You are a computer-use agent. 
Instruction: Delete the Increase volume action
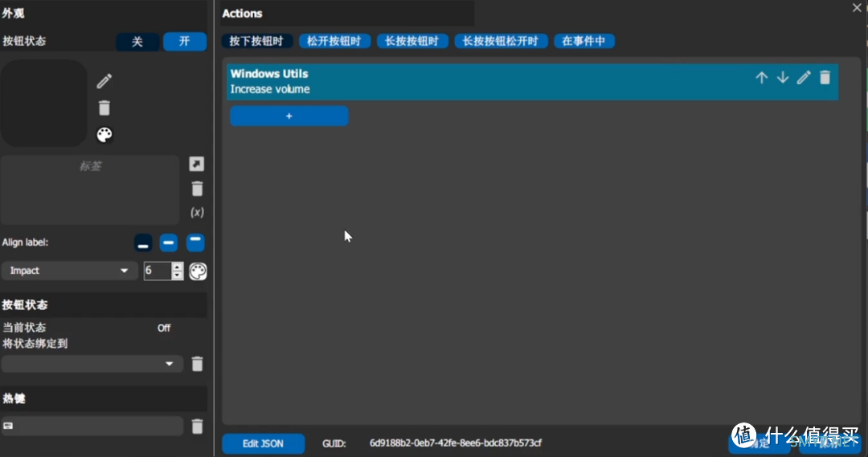point(825,78)
